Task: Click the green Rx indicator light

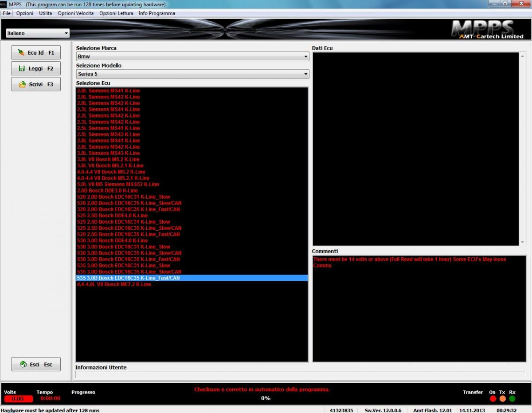Action: click(512, 399)
